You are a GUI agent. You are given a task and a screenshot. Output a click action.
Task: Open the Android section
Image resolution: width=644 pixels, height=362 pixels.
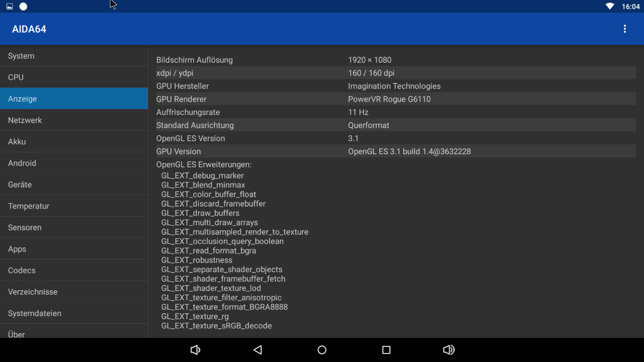click(x=74, y=163)
